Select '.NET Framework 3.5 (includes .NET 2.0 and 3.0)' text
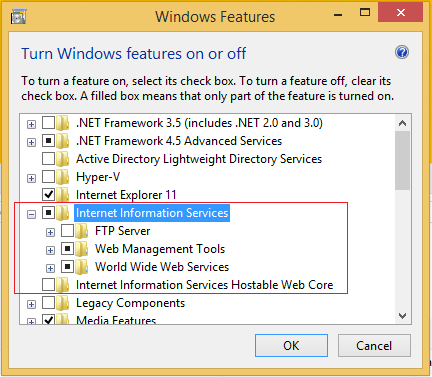The height and width of the screenshot is (377, 432). point(199,123)
